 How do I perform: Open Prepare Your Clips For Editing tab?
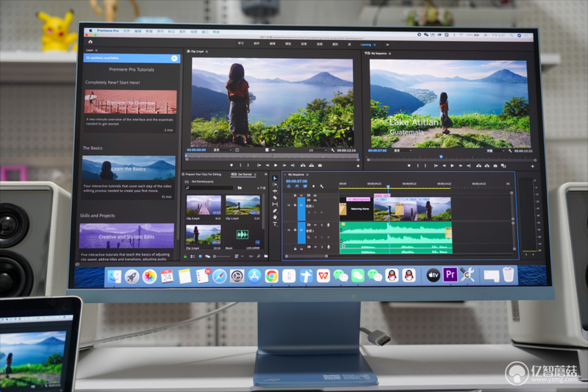pos(204,174)
